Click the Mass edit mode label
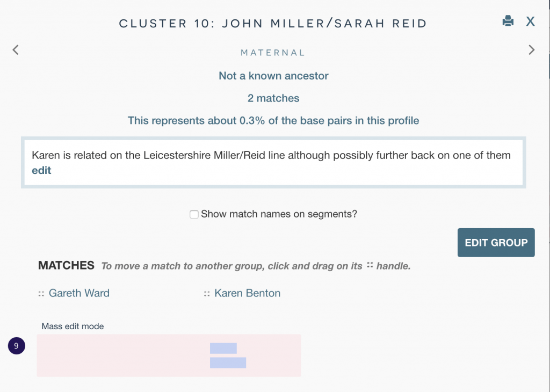Image resolution: width=550 pixels, height=392 pixels. coord(73,326)
